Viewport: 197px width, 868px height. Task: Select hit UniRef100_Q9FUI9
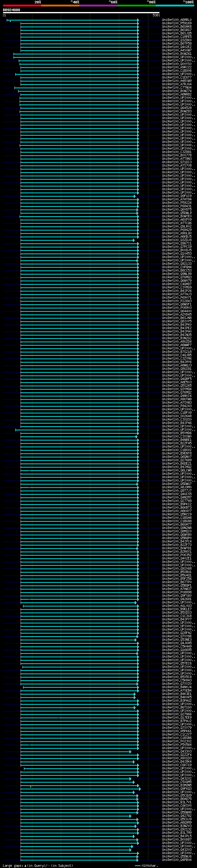177,196
